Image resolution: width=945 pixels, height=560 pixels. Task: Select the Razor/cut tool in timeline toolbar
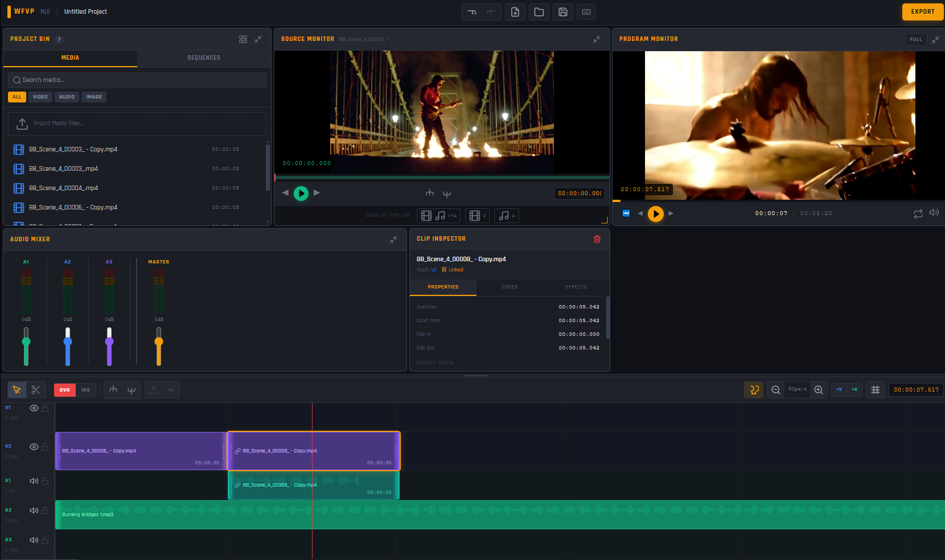pyautogui.click(x=36, y=390)
